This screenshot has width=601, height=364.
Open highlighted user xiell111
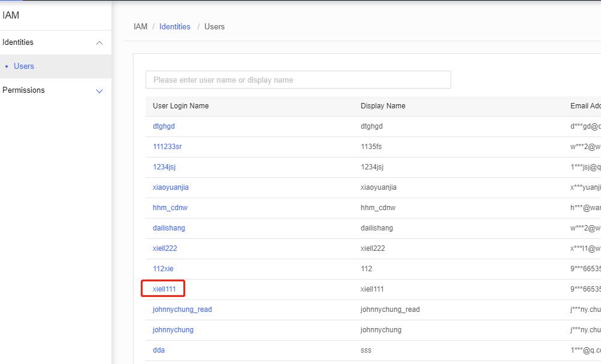pos(164,289)
